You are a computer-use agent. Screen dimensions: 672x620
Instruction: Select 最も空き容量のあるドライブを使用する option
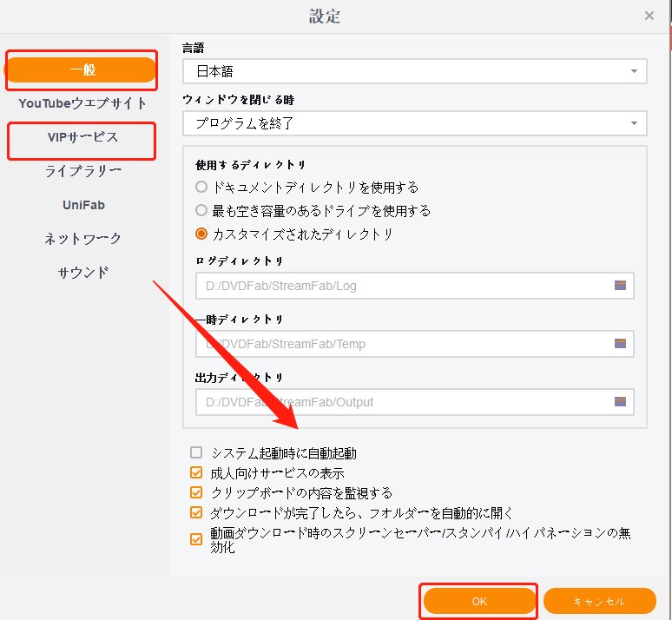201,210
